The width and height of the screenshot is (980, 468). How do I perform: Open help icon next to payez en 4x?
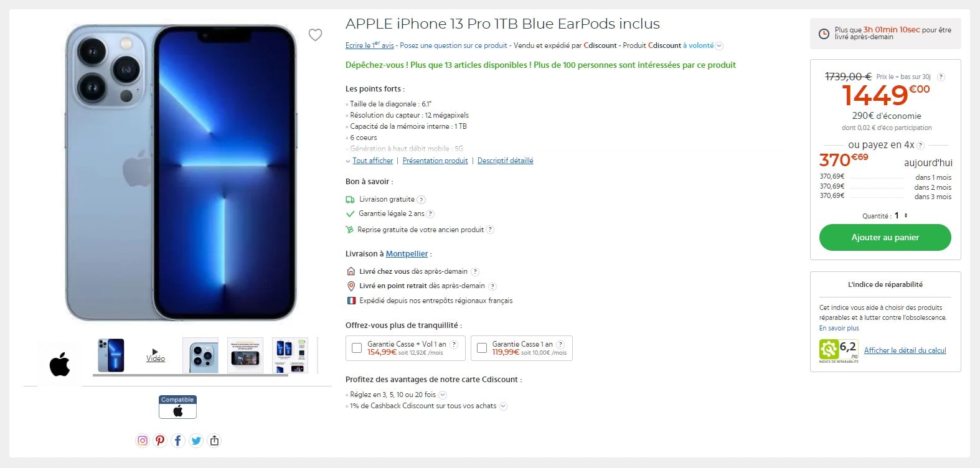coord(921,146)
